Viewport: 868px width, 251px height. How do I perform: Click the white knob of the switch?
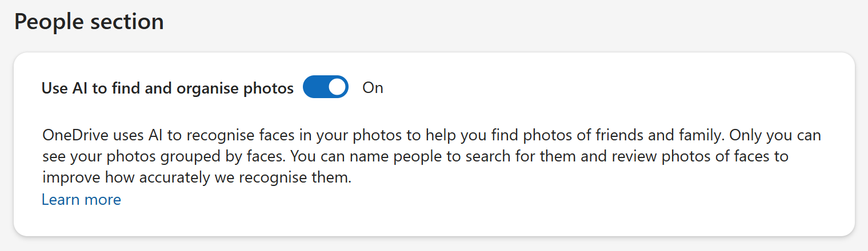337,87
